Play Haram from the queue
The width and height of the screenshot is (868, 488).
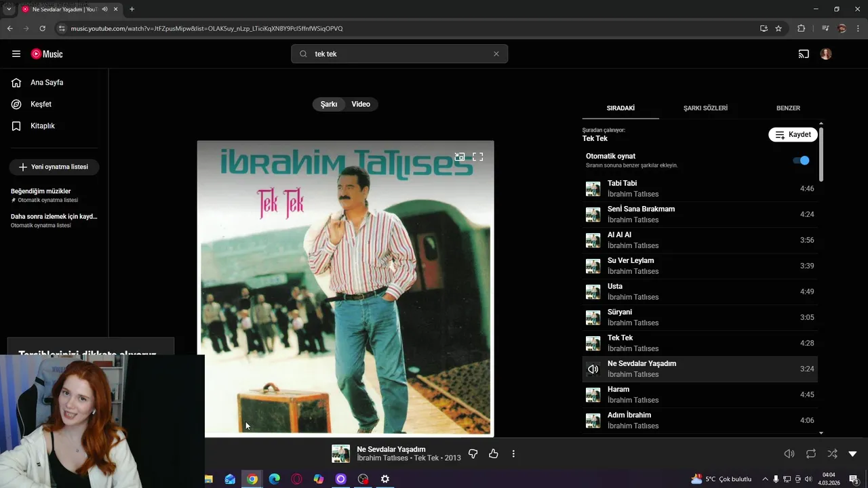(x=700, y=394)
